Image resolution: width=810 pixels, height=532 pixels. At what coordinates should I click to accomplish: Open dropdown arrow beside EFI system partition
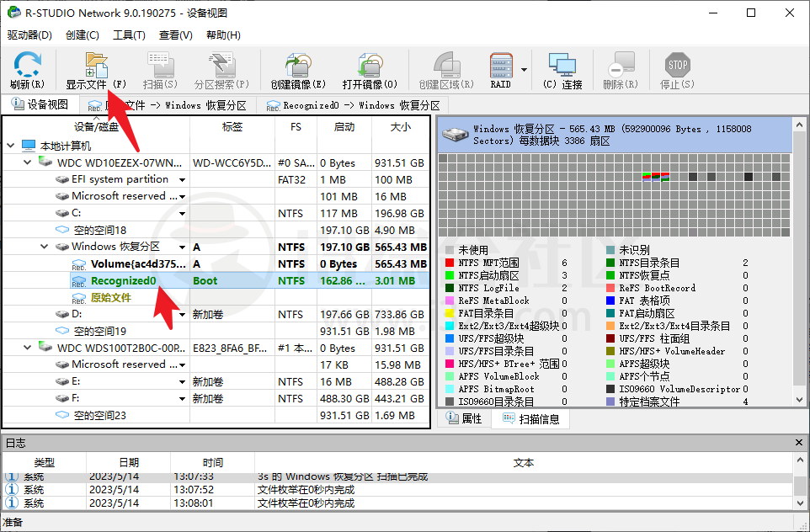[183, 180]
